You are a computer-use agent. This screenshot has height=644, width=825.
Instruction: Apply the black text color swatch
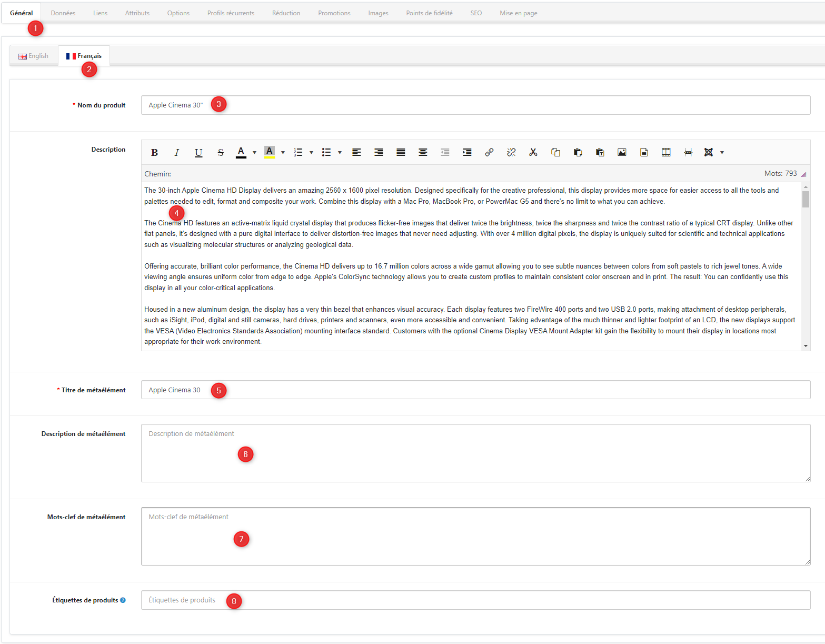point(241,153)
